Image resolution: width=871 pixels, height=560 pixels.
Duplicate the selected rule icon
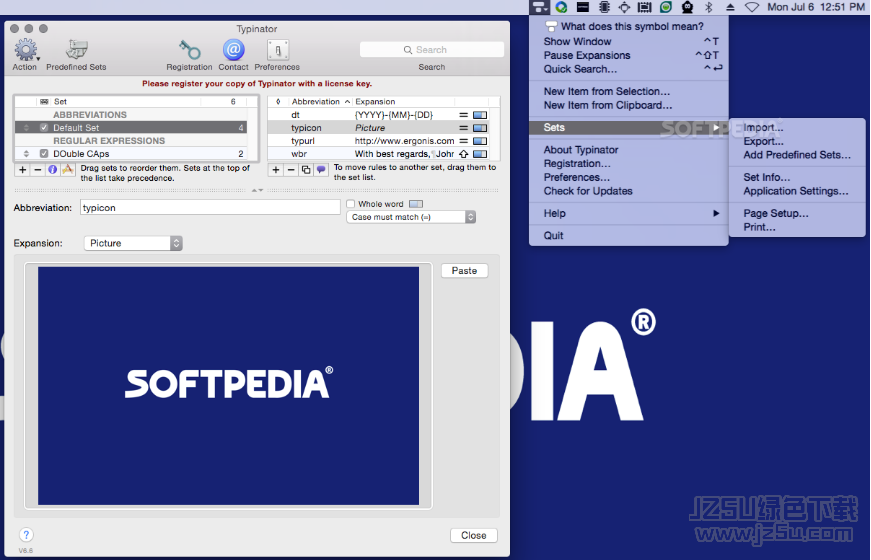tap(306, 169)
